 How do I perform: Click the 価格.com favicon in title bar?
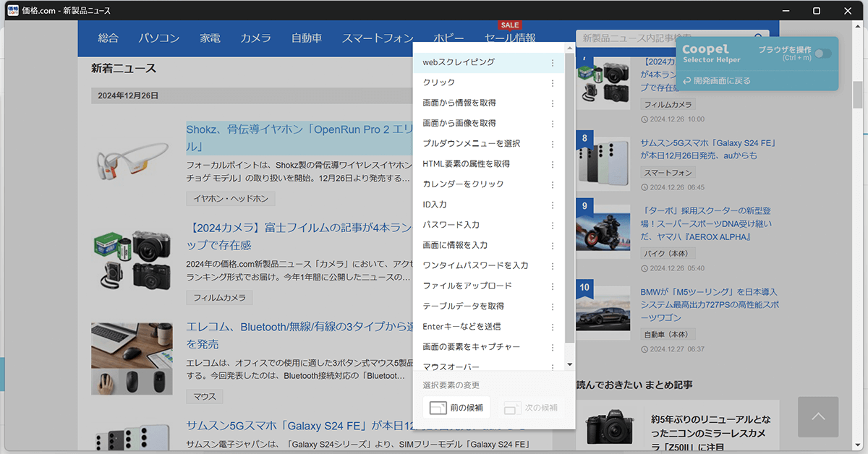(x=12, y=11)
